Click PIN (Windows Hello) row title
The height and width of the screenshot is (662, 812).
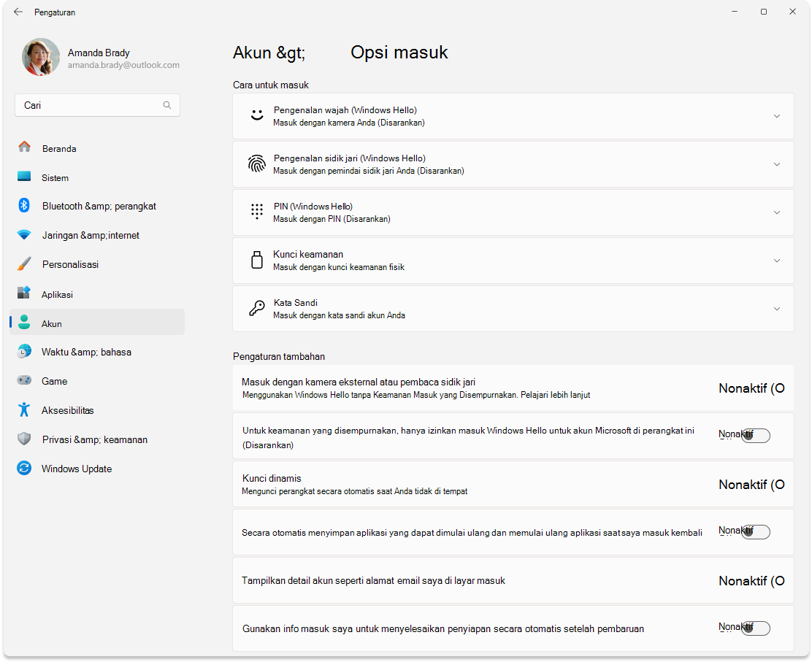point(313,207)
